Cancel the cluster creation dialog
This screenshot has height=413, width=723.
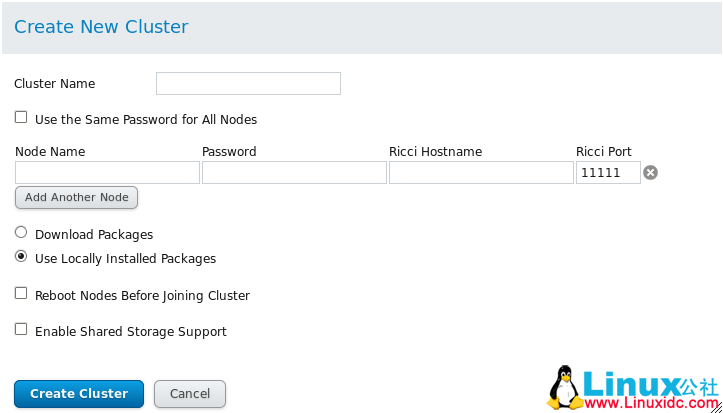tap(190, 394)
